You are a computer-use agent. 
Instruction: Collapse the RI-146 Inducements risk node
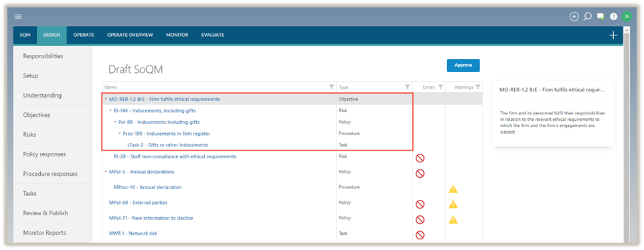(x=110, y=111)
